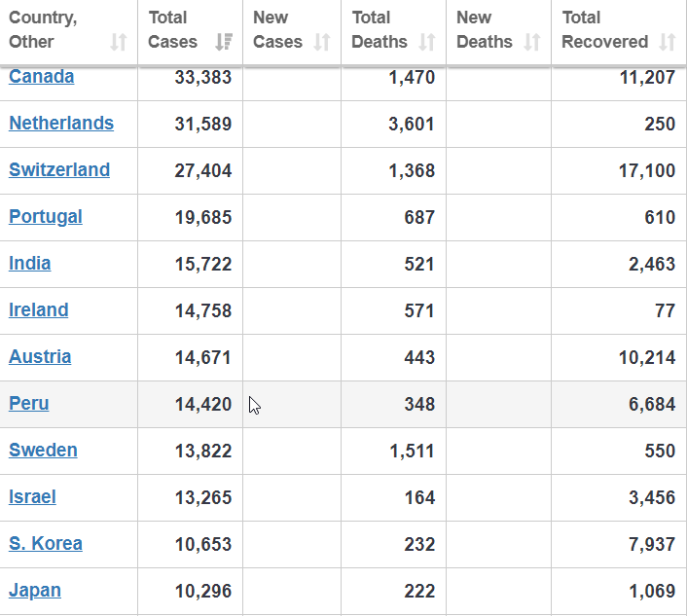The image size is (687, 616).
Task: Click sort icon in Country, Other header
Action: (x=119, y=42)
